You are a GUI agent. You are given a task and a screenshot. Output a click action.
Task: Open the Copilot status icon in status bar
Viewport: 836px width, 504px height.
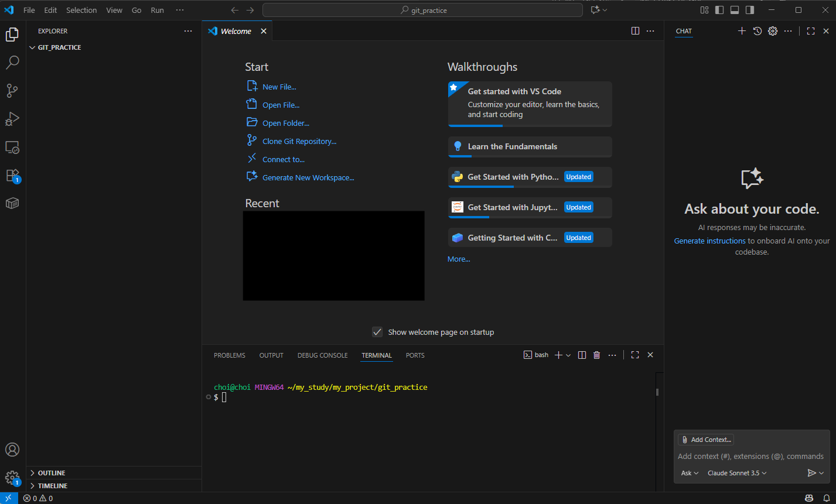[809, 498]
